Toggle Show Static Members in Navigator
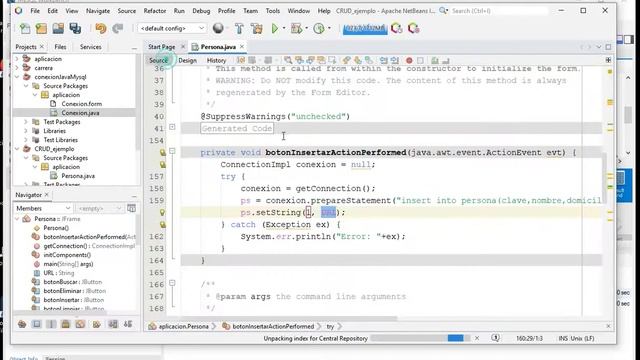The height and width of the screenshot is (360, 640). coord(51,324)
